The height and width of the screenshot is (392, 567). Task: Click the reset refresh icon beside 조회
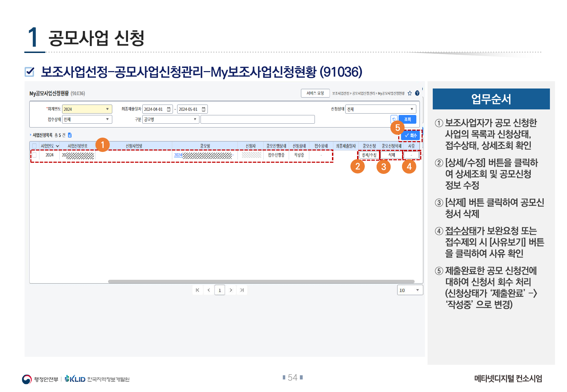coord(394,119)
